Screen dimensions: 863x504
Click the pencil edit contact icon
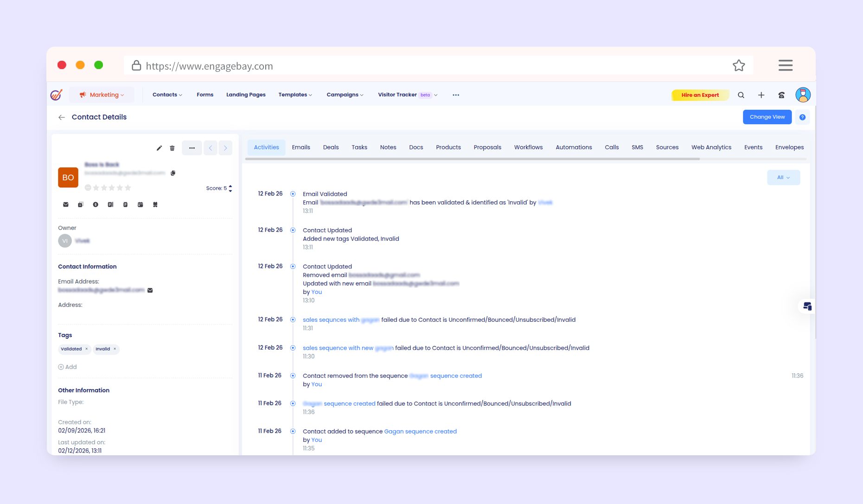click(x=159, y=148)
